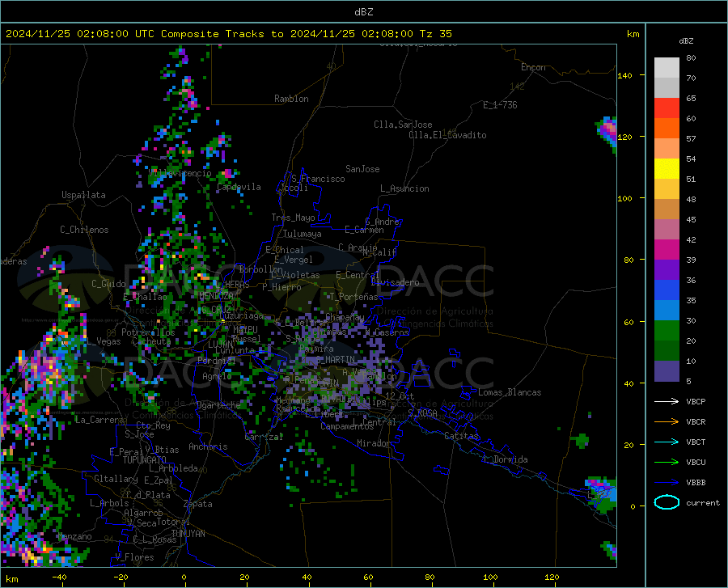Click the Encon label on map
The image size is (728, 588).
click(x=533, y=67)
